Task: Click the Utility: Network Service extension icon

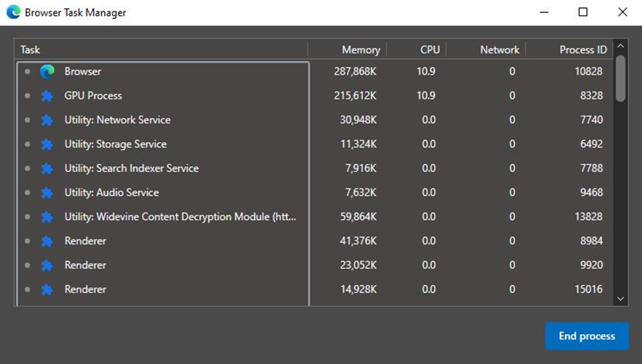Action: [x=48, y=120]
